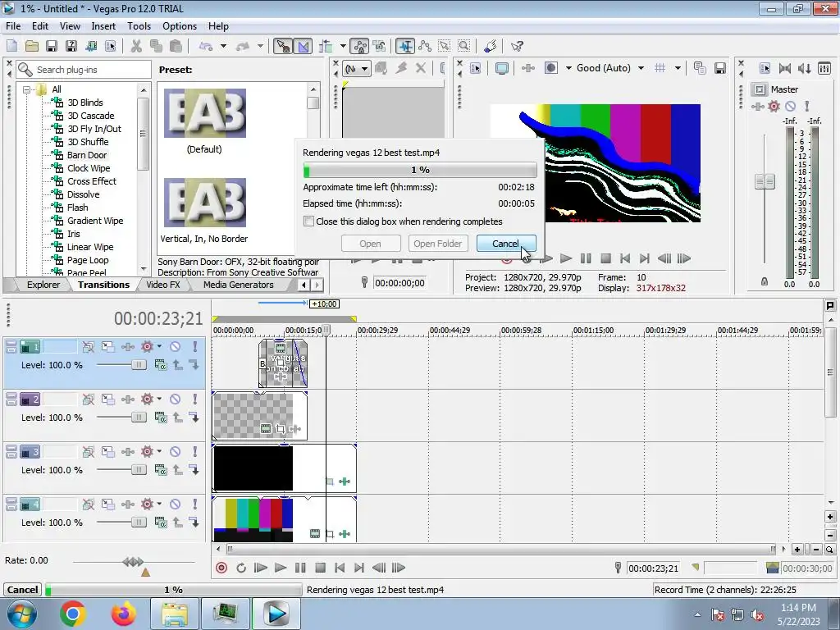This screenshot has height=630, width=840.
Task: Mute track 1 with the mute icon
Action: tap(175, 347)
